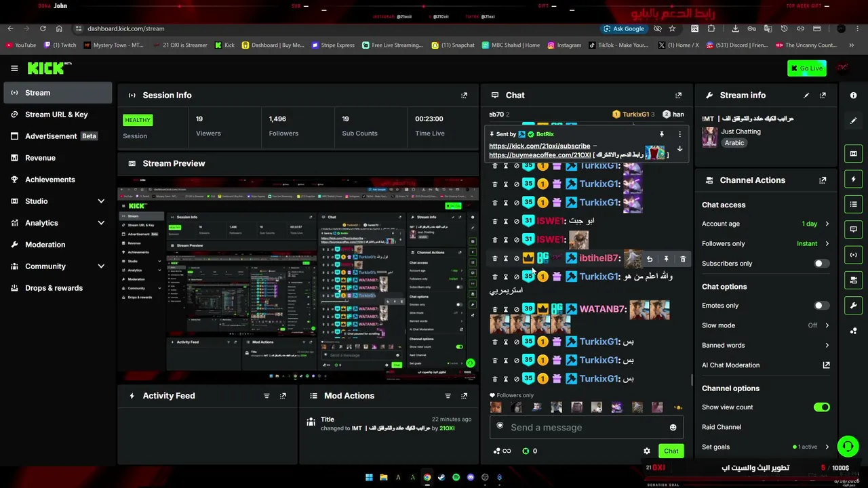Open the Revenue page

coord(58,158)
